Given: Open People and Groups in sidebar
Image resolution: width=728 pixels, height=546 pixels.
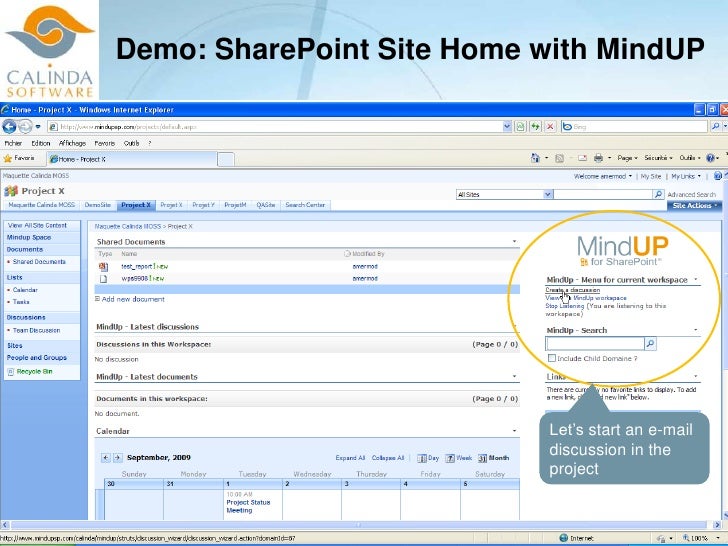Looking at the screenshot, I should pyautogui.click(x=37, y=358).
